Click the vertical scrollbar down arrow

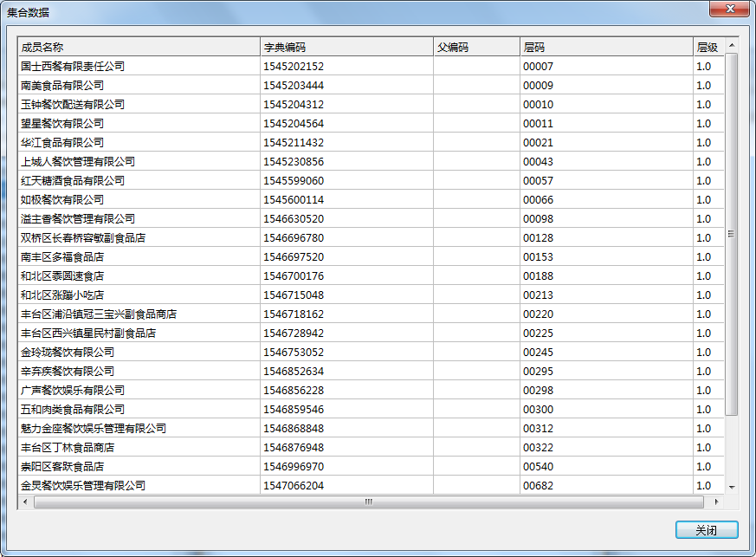click(732, 488)
